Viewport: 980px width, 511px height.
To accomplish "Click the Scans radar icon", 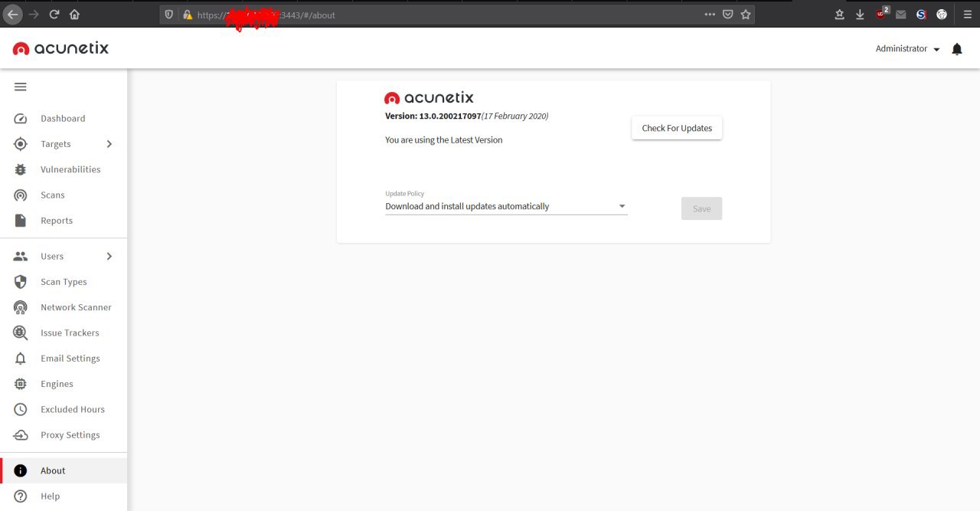I will [21, 195].
